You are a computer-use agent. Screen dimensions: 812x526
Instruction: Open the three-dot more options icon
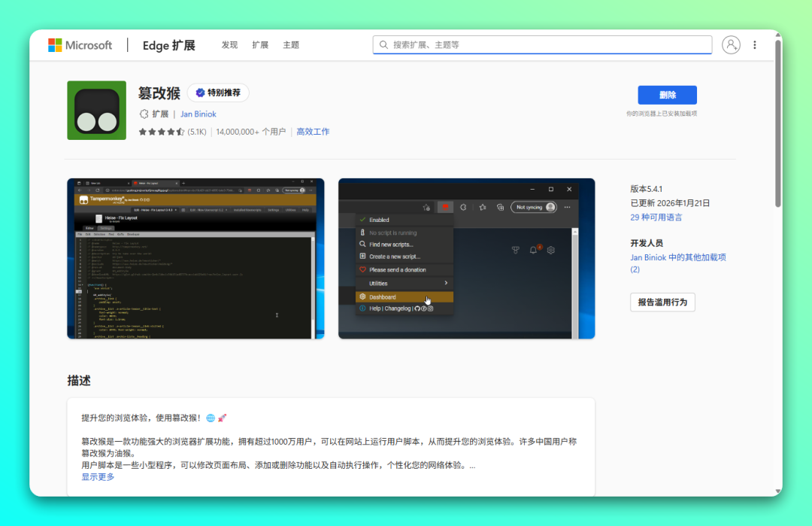pos(755,45)
